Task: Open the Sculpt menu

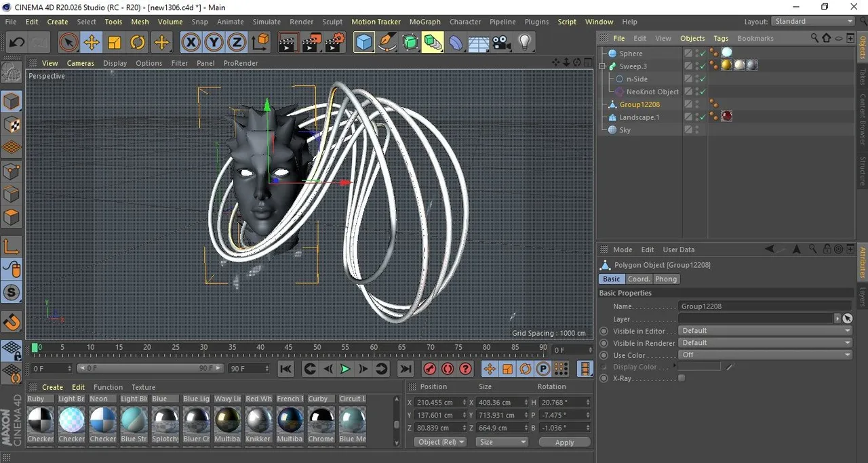Action: (332, 22)
